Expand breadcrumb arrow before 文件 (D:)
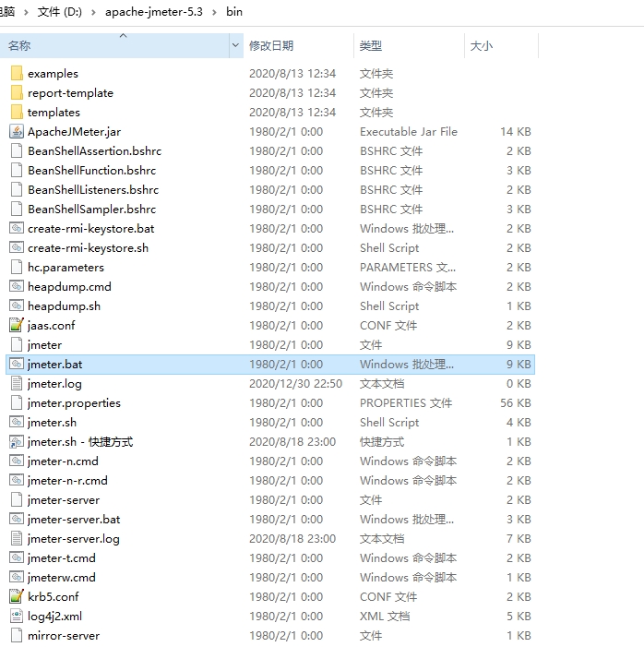Image resolution: width=644 pixels, height=647 pixels. point(26,12)
